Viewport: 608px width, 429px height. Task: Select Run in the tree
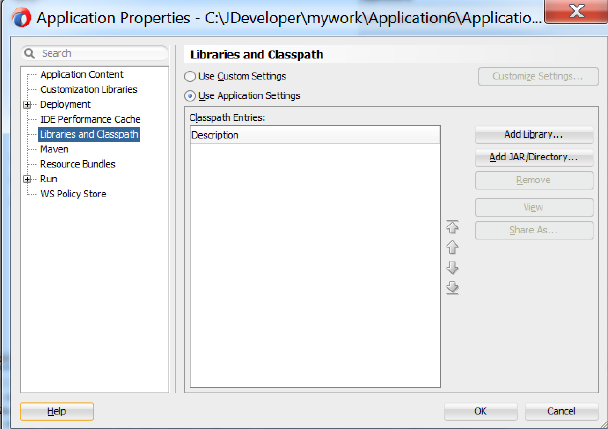[49, 179]
